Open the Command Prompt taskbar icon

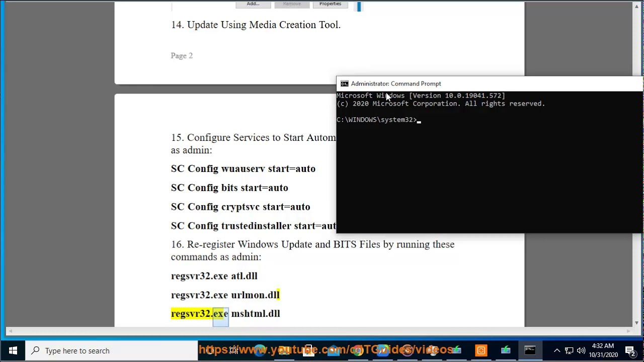pyautogui.click(x=530, y=350)
